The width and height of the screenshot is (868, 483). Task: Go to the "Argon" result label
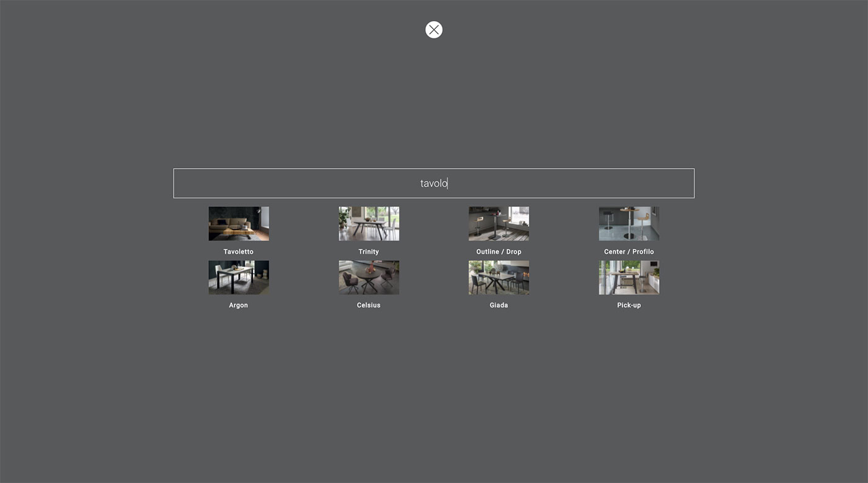(239, 306)
